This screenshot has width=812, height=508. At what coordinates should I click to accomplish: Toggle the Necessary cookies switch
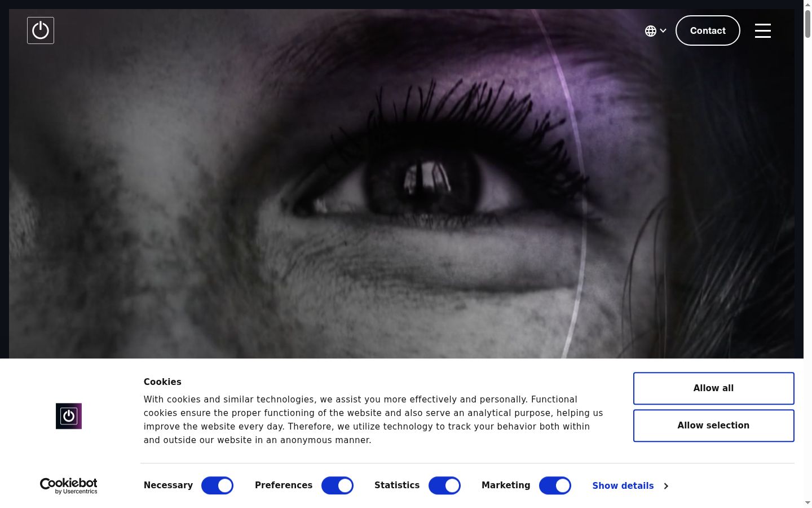tap(217, 485)
